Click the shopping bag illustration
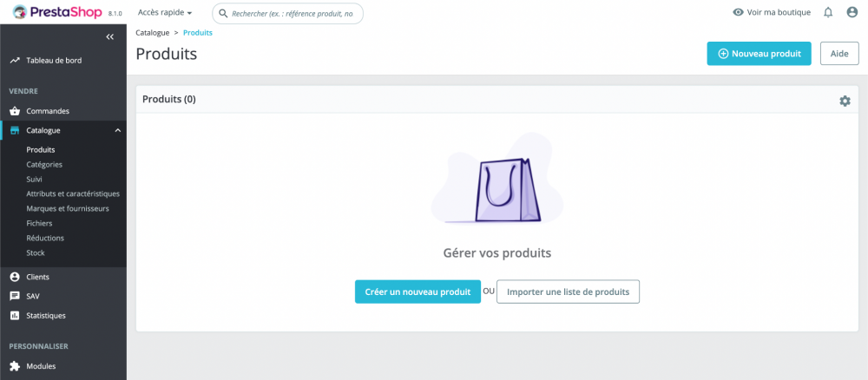The width and height of the screenshot is (868, 380). click(x=497, y=178)
